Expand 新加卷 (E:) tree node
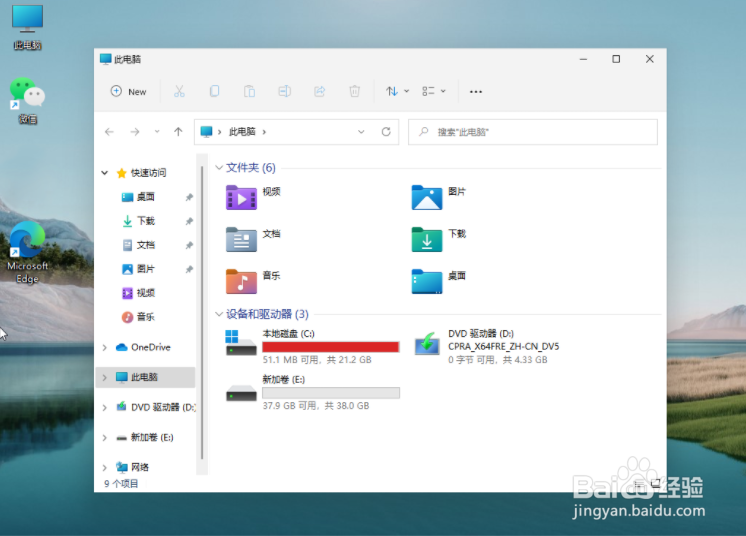Screen dimensions: 746x536 tap(105, 438)
